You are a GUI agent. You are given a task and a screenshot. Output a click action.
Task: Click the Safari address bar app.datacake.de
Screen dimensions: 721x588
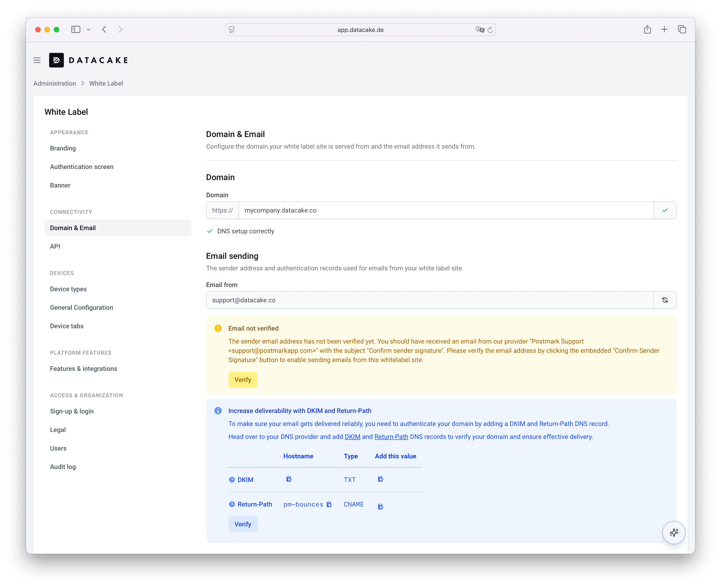[x=360, y=30]
